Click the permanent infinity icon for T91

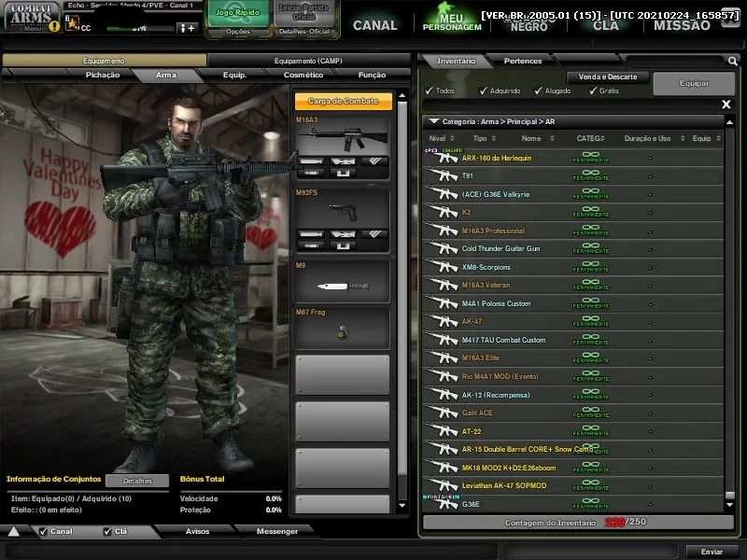(591, 175)
